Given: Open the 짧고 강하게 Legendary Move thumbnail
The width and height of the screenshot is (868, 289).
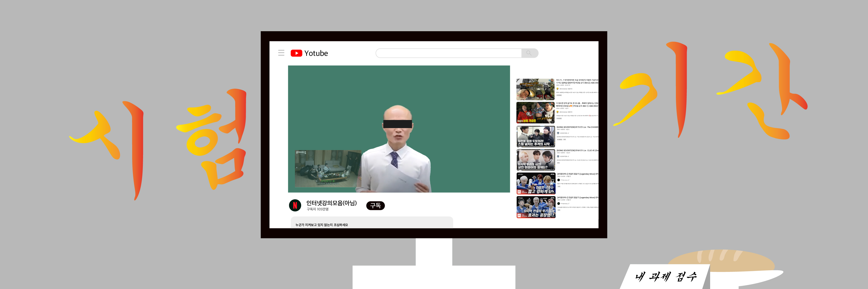Looking at the screenshot, I should pyautogui.click(x=535, y=183).
